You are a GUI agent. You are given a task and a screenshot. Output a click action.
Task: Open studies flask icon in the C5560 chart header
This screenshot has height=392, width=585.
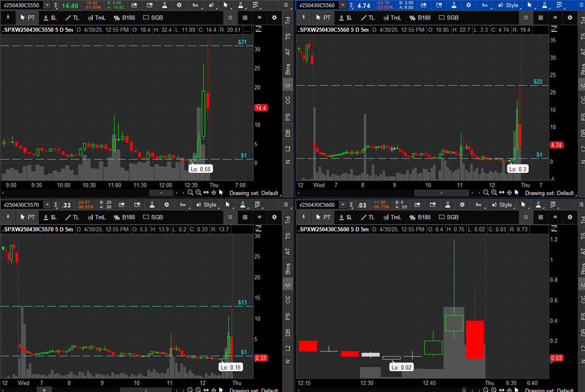(454, 5)
